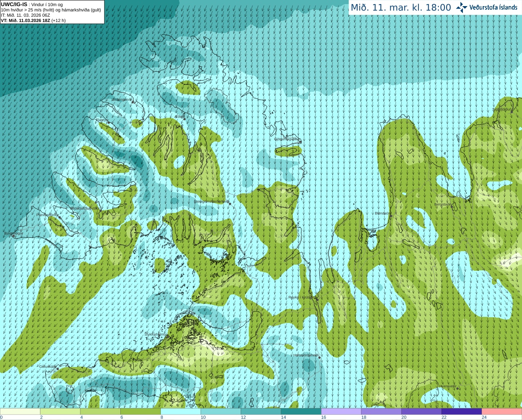Click the 12–14 m/s teal legend swatch
The height and width of the screenshot is (420, 522).
261,411
